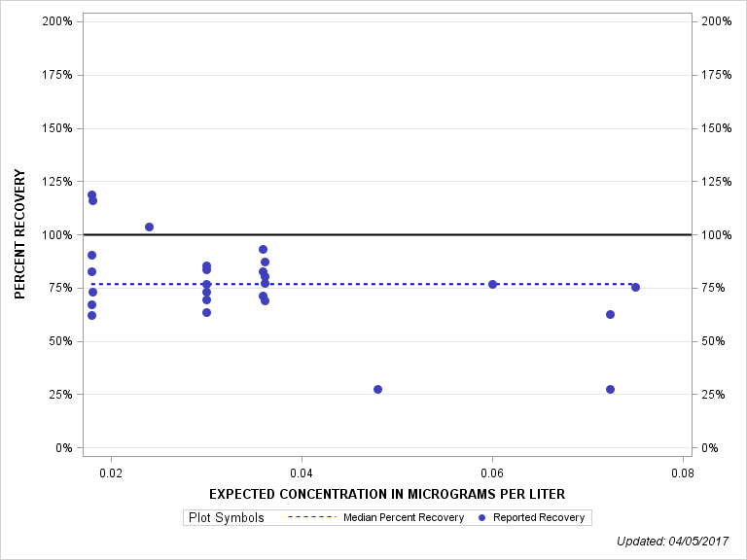Click the PERCENT RECOVERY axis title
This screenshot has width=747, height=560.
19,234
